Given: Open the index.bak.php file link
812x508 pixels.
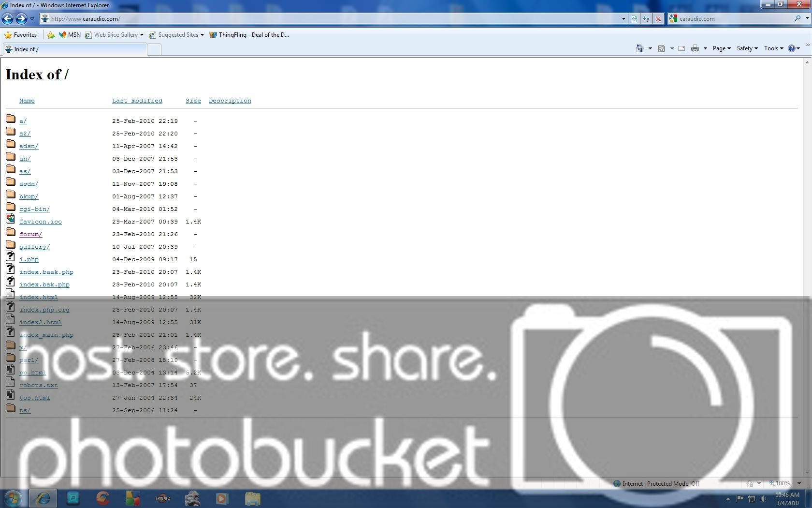Looking at the screenshot, I should pos(44,284).
